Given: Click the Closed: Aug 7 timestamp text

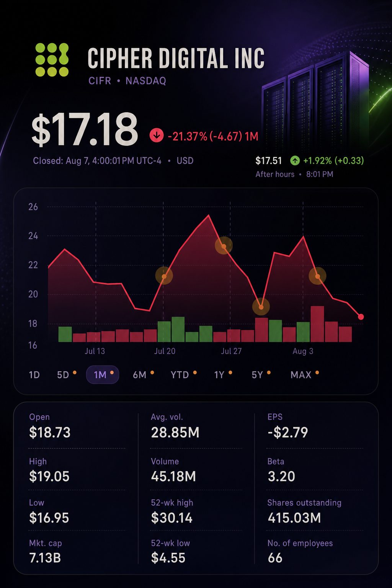Looking at the screenshot, I should pyautogui.click(x=97, y=161).
